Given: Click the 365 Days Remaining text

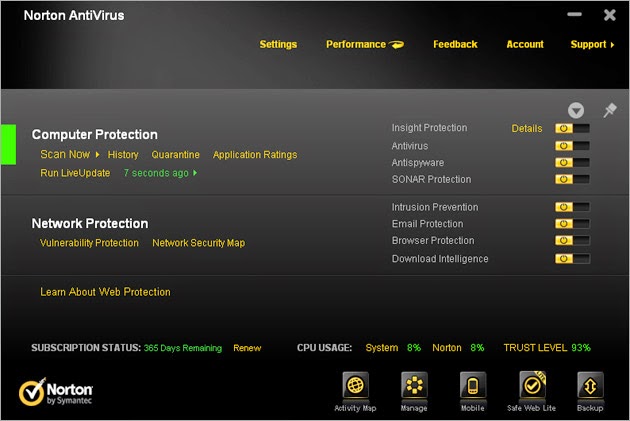Looking at the screenshot, I should pos(183,348).
